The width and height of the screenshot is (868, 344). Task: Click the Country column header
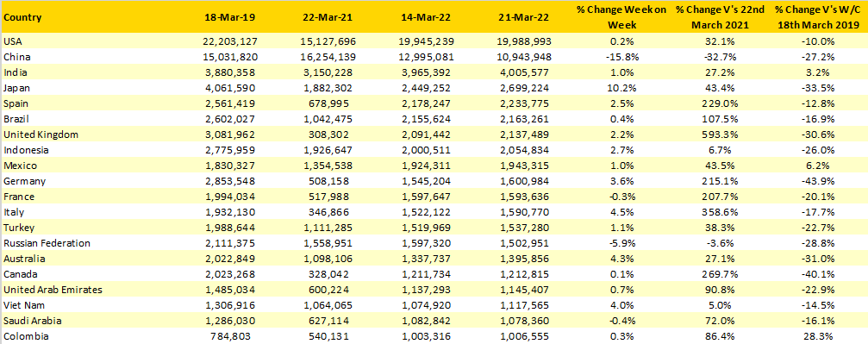[x=22, y=17]
